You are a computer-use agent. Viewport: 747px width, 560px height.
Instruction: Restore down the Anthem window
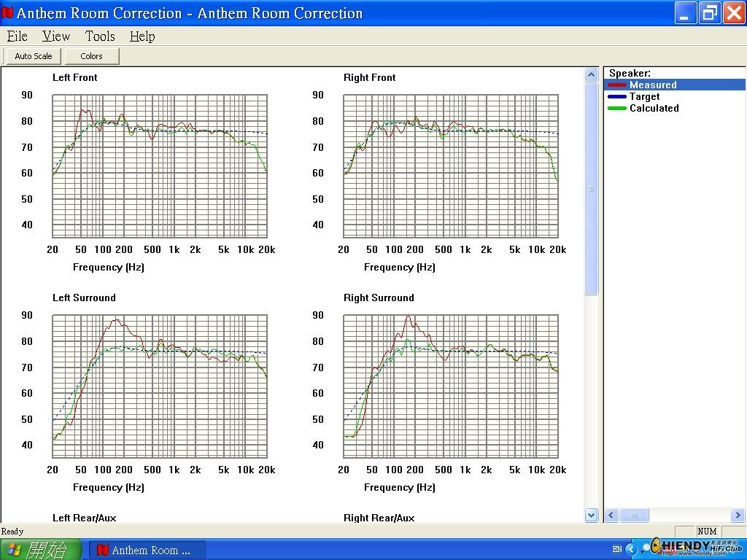click(x=709, y=13)
